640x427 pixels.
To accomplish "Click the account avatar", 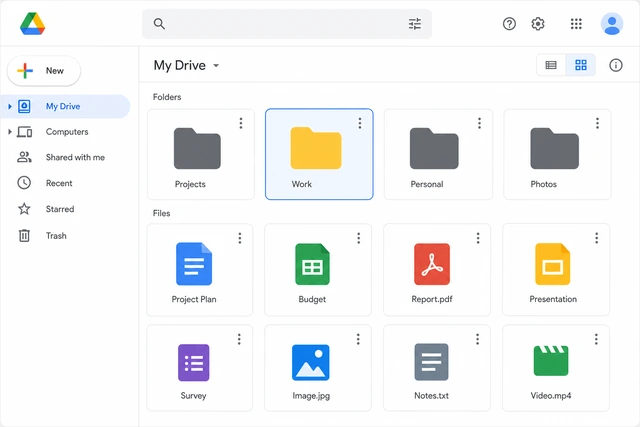I will click(611, 24).
